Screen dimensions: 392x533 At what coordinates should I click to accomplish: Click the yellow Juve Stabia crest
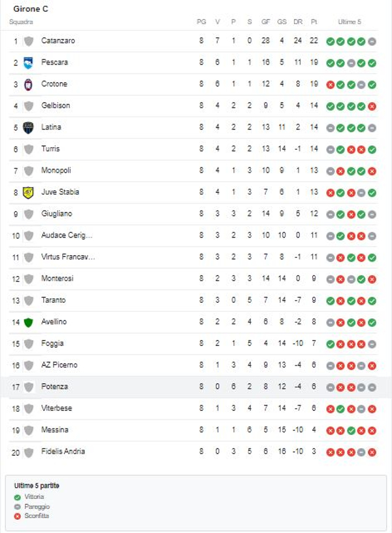28,192
